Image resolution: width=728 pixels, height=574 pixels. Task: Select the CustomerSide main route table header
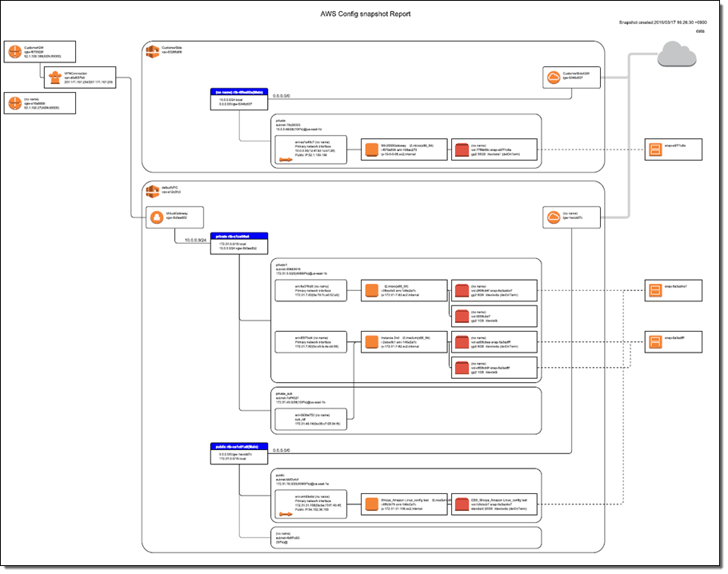pyautogui.click(x=238, y=93)
